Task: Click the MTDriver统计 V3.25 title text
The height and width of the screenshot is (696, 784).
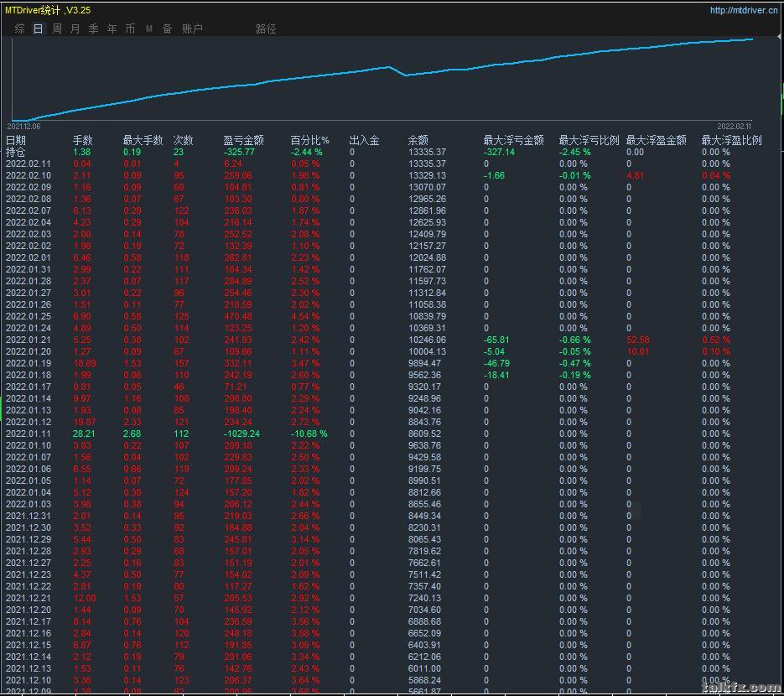Action: point(48,10)
